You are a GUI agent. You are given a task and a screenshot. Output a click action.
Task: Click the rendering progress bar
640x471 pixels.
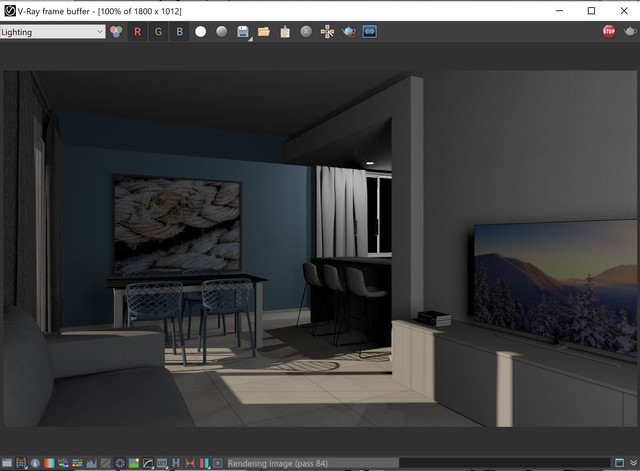(418, 463)
